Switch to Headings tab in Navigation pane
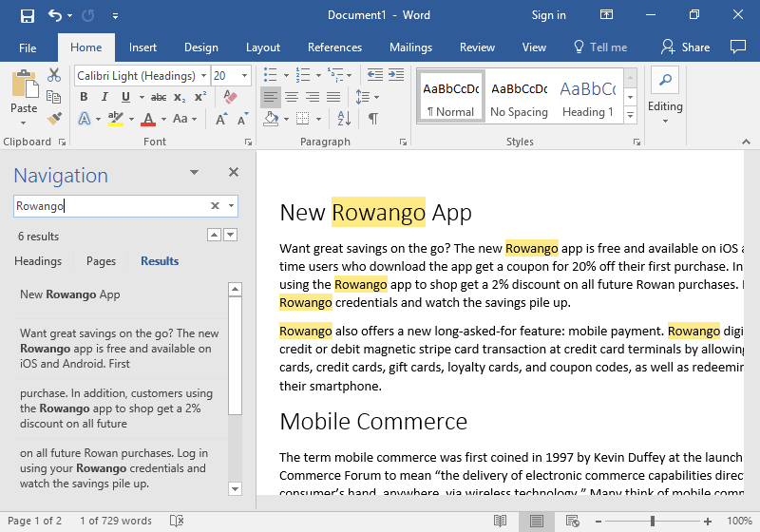 click(38, 261)
